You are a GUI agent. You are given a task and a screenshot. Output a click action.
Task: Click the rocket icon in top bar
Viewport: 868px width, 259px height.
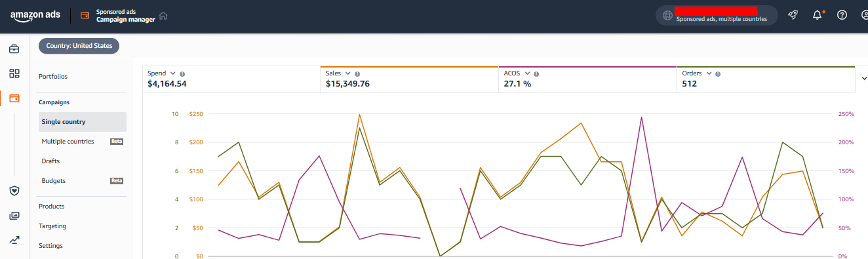(793, 15)
